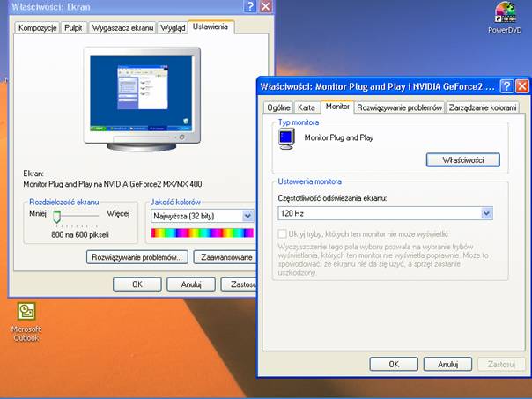Click the Rozwiązywanie problemów... button in Ekran window
The height and width of the screenshot is (399, 532).
click(x=137, y=257)
